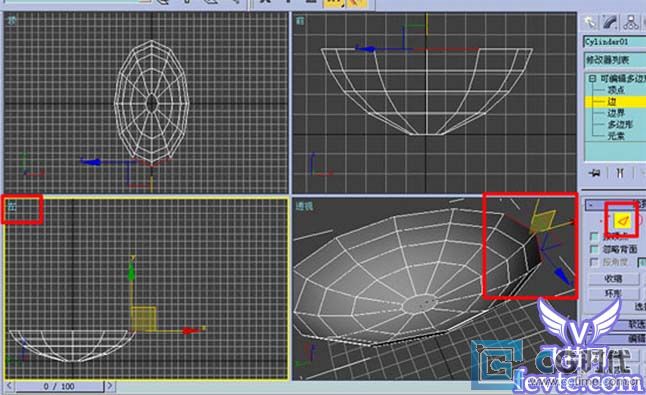646x395 pixels.
Task: Open the Hierarchy panel icon
Action: 630,22
